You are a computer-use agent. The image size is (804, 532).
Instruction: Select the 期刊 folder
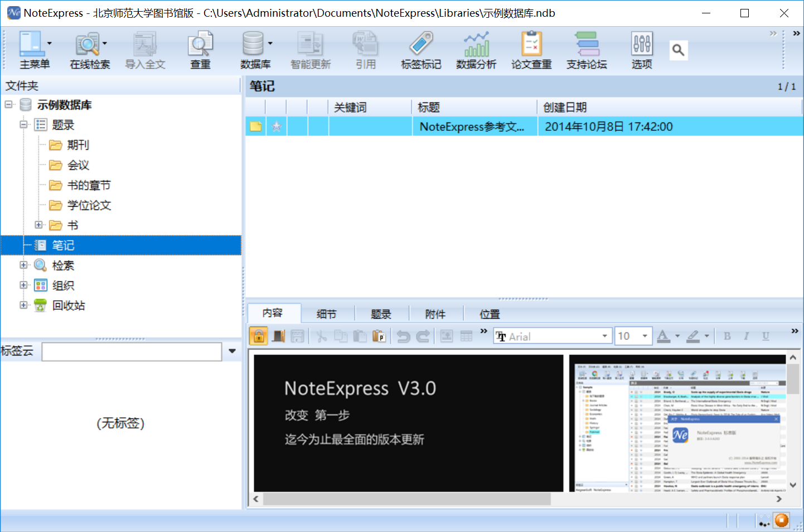pyautogui.click(x=78, y=145)
